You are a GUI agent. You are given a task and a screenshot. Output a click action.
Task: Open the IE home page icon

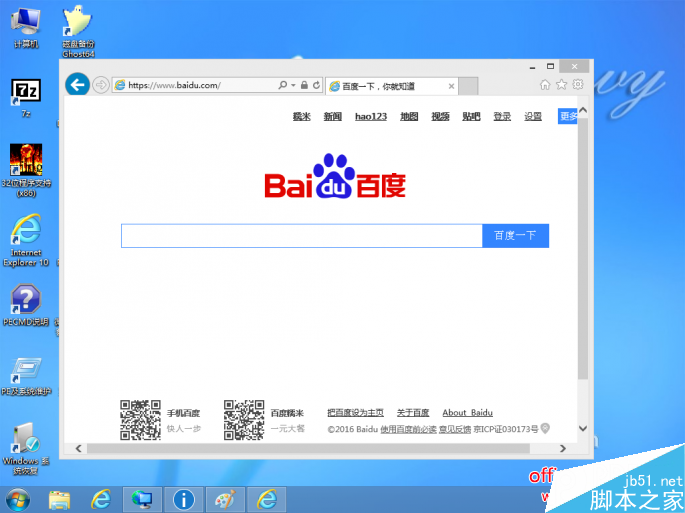(x=545, y=84)
